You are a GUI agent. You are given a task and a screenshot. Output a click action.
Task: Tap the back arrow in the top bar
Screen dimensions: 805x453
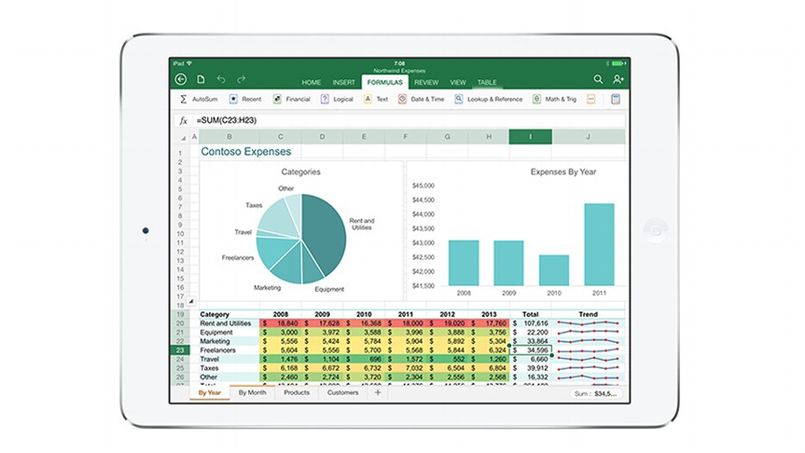(181, 79)
